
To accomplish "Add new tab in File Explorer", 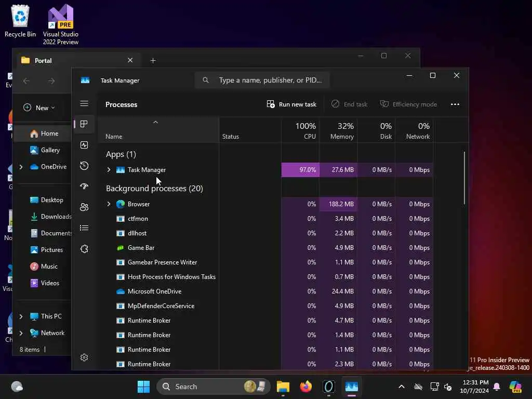I will (153, 61).
